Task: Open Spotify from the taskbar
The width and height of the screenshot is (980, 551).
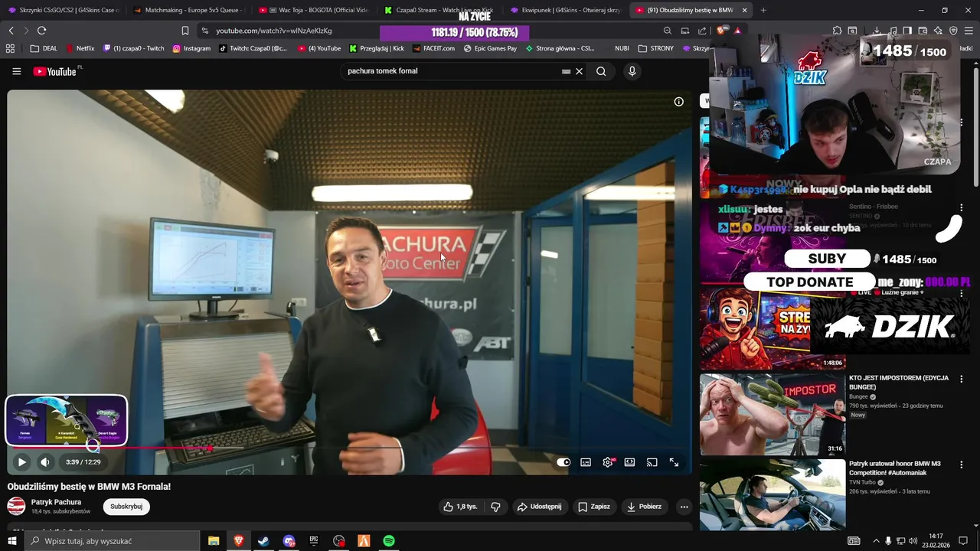Action: click(x=389, y=541)
